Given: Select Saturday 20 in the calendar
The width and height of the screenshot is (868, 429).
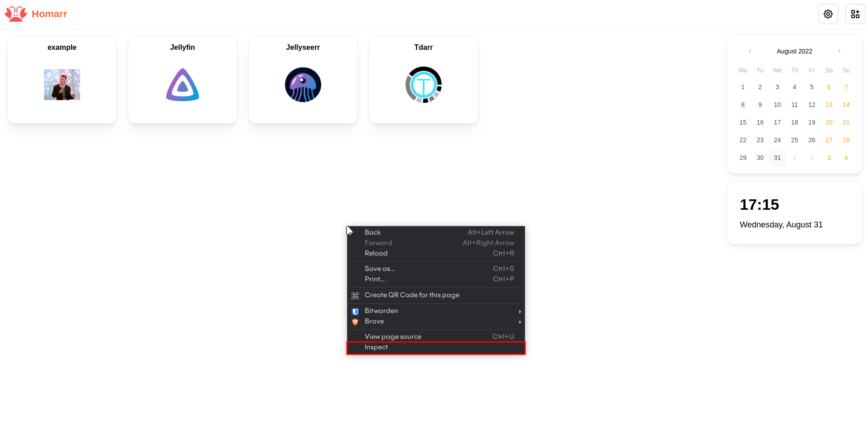Looking at the screenshot, I should (829, 122).
